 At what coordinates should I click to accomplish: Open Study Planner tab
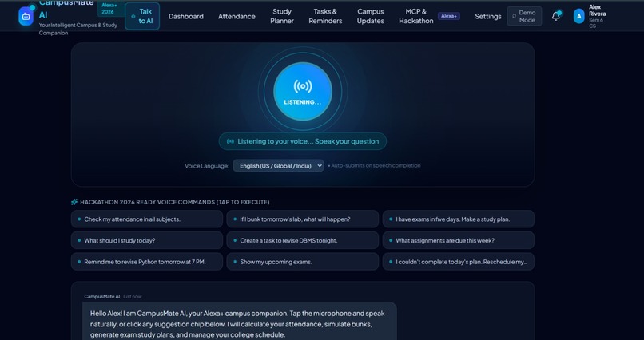coord(282,16)
